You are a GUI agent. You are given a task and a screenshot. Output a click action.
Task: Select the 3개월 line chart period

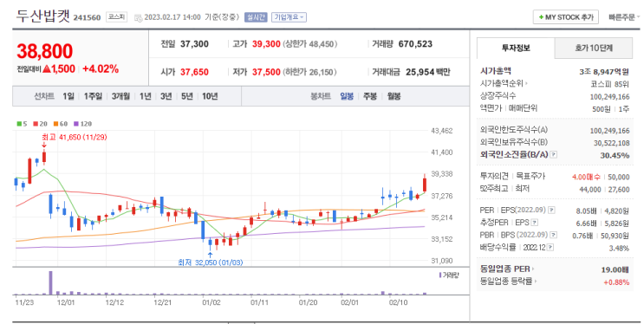pyautogui.click(x=120, y=96)
